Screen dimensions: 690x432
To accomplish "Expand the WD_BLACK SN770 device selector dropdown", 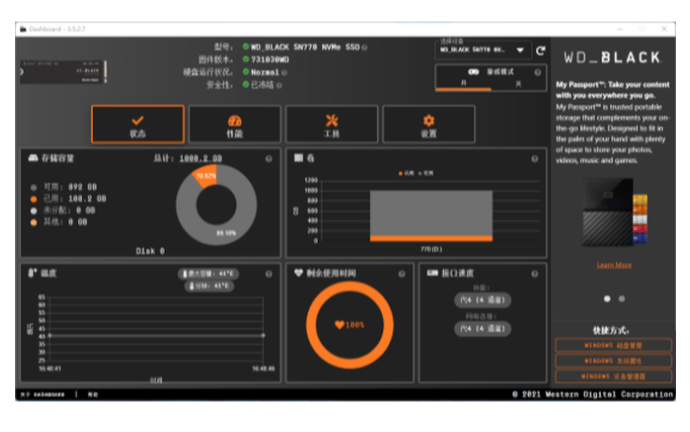I will coord(483,50).
